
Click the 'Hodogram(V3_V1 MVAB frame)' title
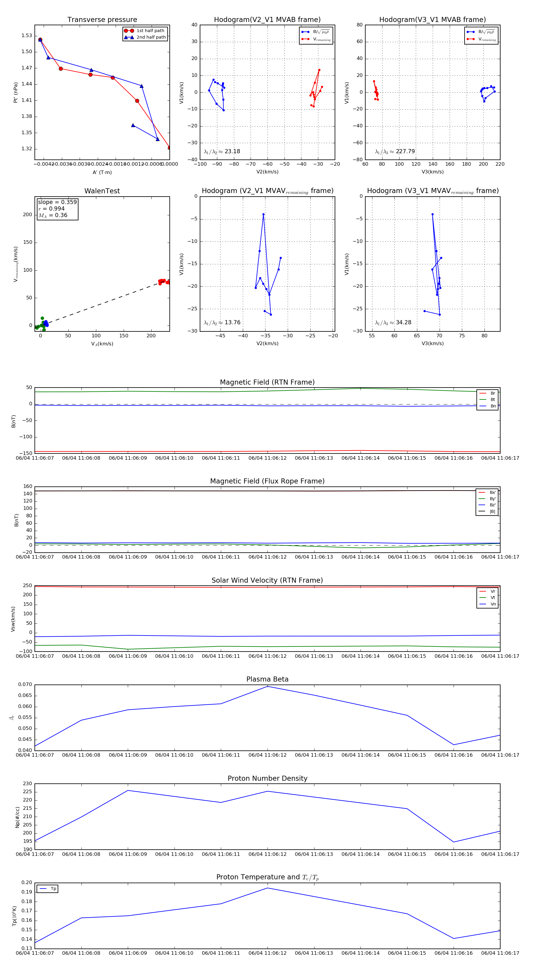[x=432, y=20]
